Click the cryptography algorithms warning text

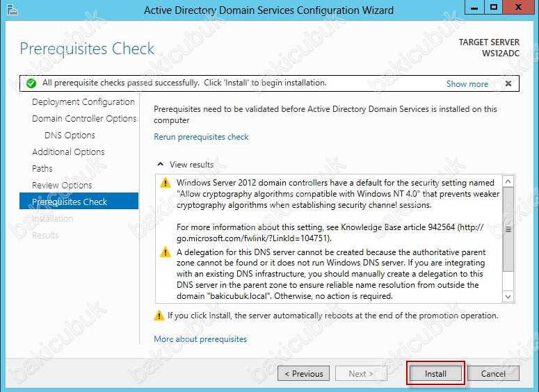(338, 194)
